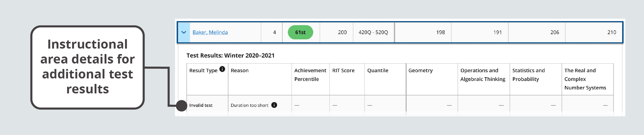This screenshot has width=644, height=135.
Task: Click the RIT score 200 cell
Action: pyautogui.click(x=342, y=32)
